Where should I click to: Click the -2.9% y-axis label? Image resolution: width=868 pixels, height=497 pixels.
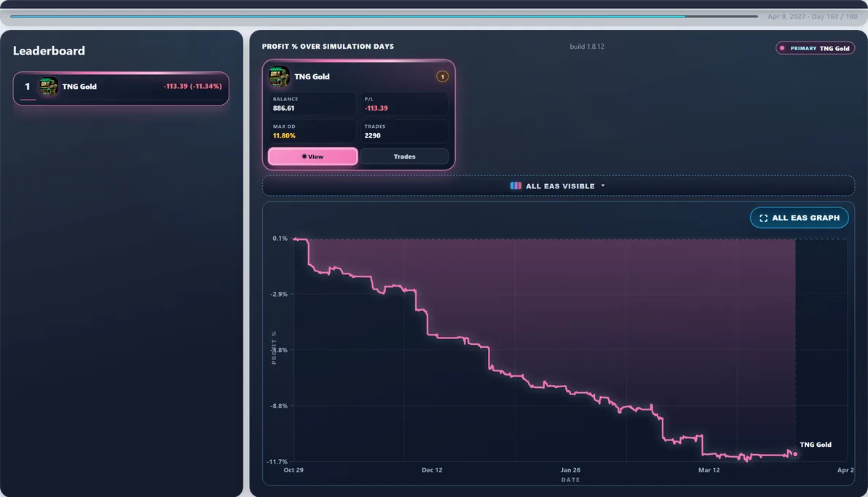278,295
